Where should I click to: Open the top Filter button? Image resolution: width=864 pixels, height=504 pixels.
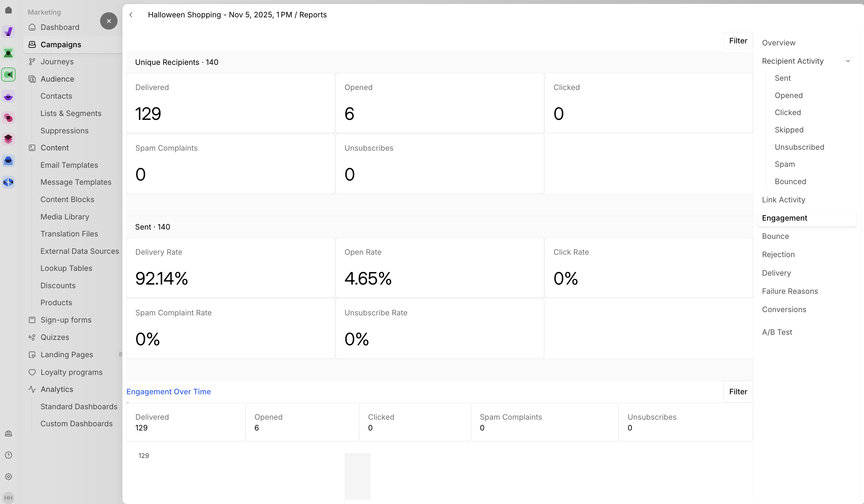[x=738, y=41]
